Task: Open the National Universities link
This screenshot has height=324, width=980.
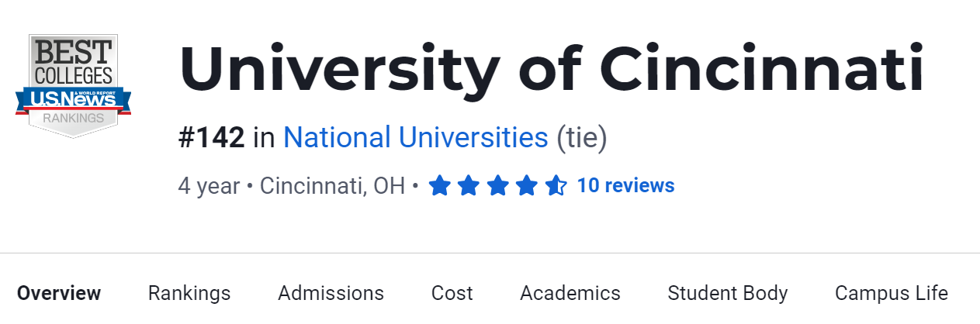Action: pos(415,138)
